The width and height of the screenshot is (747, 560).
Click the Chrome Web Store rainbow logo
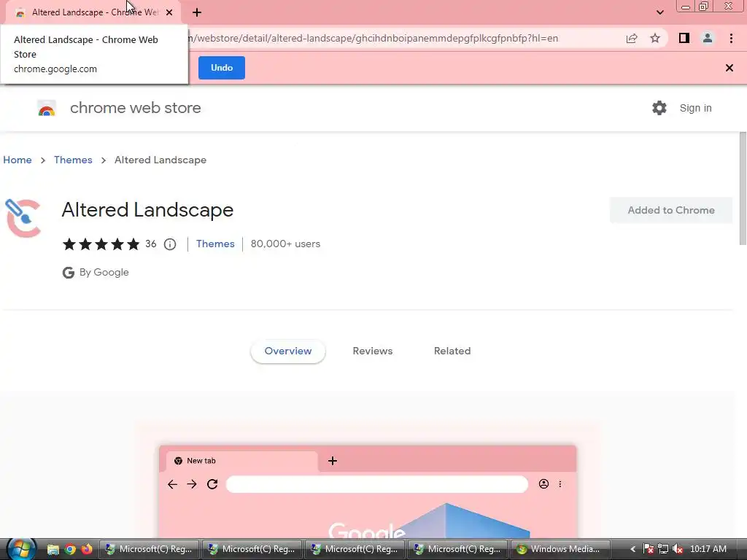click(47, 109)
